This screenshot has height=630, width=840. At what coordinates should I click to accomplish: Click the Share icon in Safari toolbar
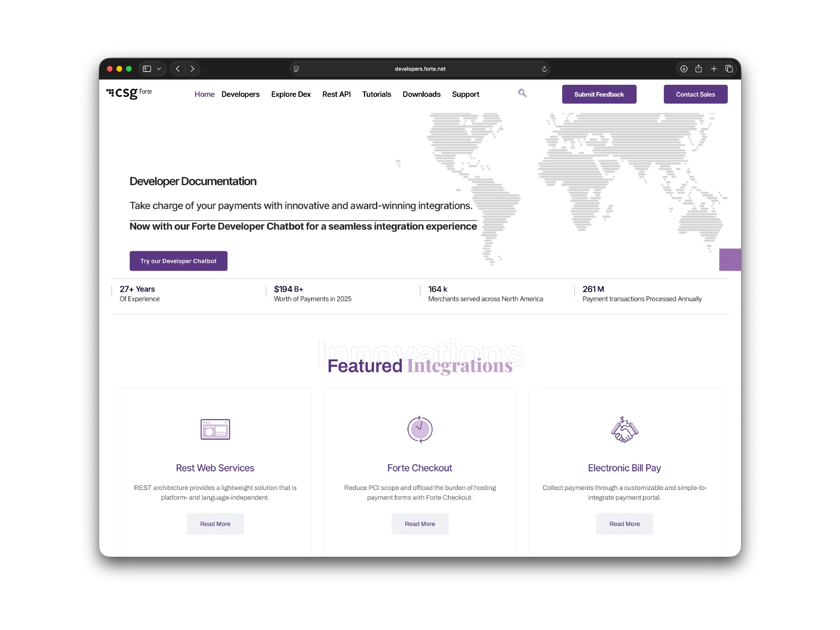pos(698,69)
